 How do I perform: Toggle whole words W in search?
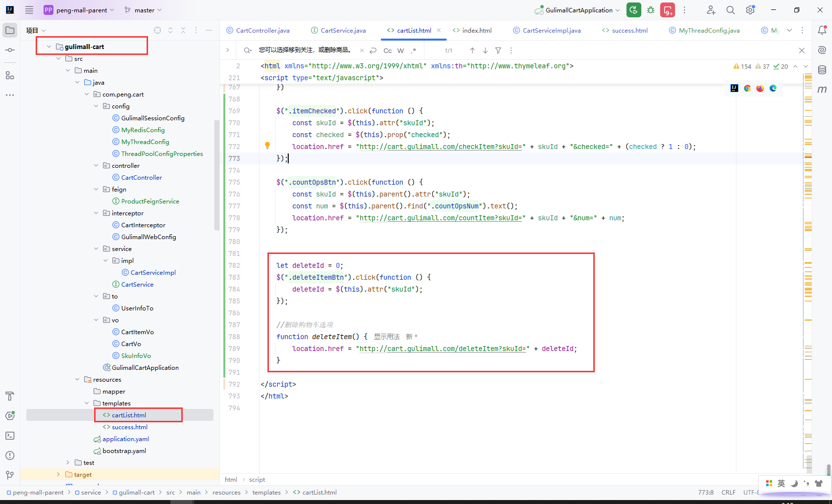(x=401, y=50)
